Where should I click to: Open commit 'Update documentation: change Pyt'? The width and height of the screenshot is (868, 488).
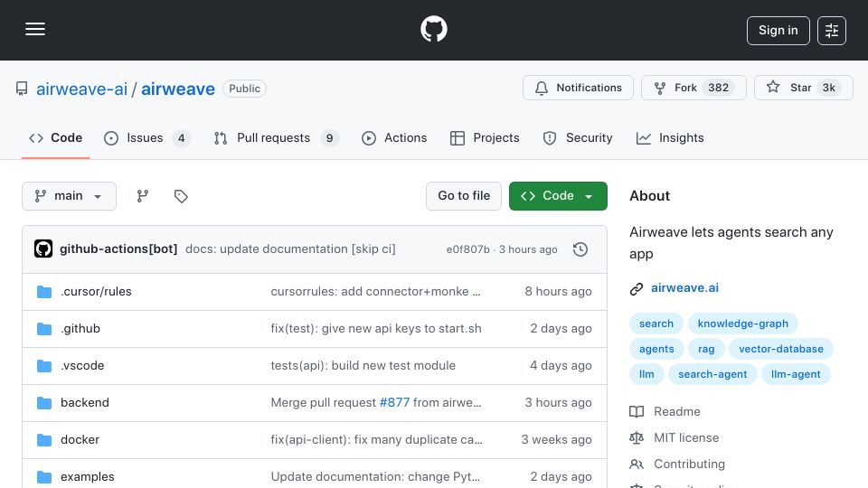tap(375, 477)
